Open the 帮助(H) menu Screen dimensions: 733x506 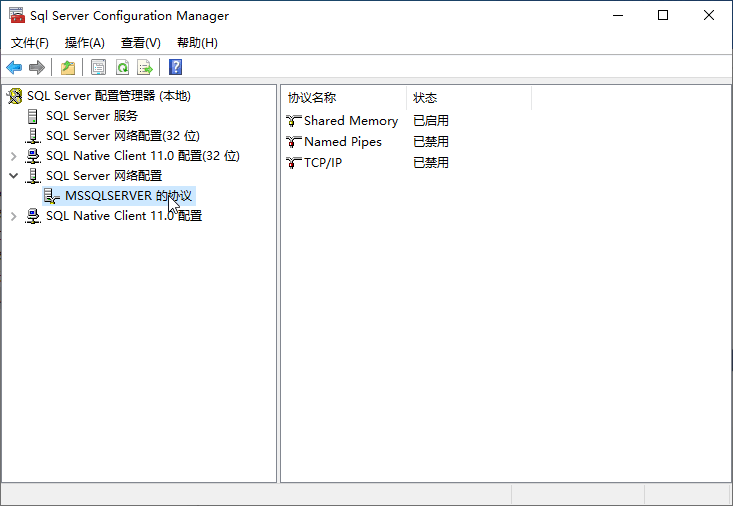click(197, 43)
